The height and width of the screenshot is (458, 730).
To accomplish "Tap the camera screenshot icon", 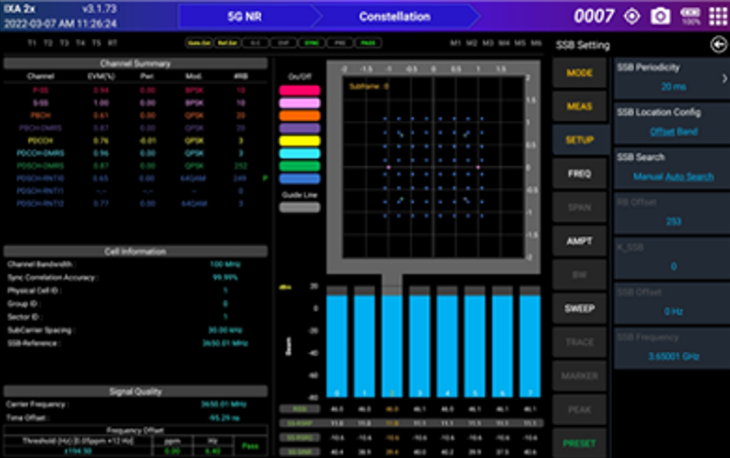I will [660, 16].
